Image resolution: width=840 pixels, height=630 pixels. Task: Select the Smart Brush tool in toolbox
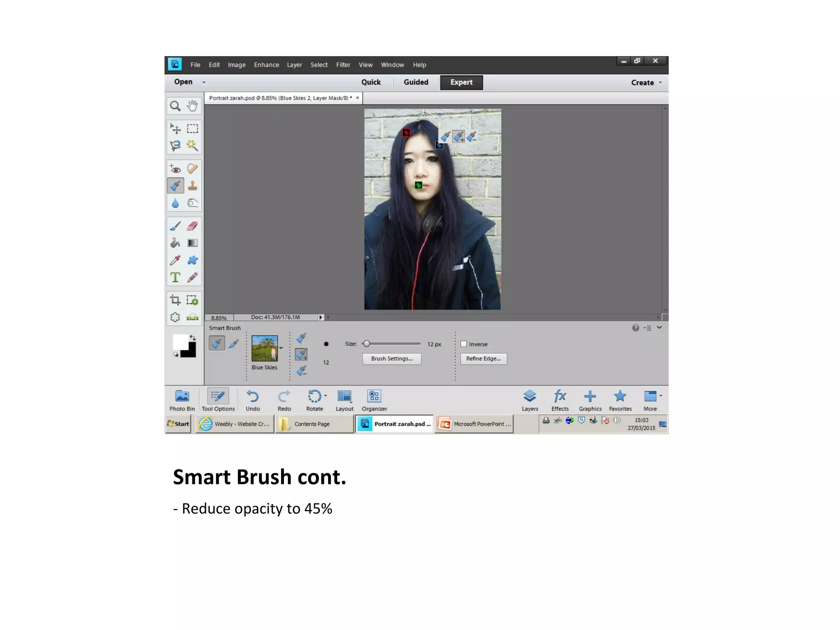[175, 186]
